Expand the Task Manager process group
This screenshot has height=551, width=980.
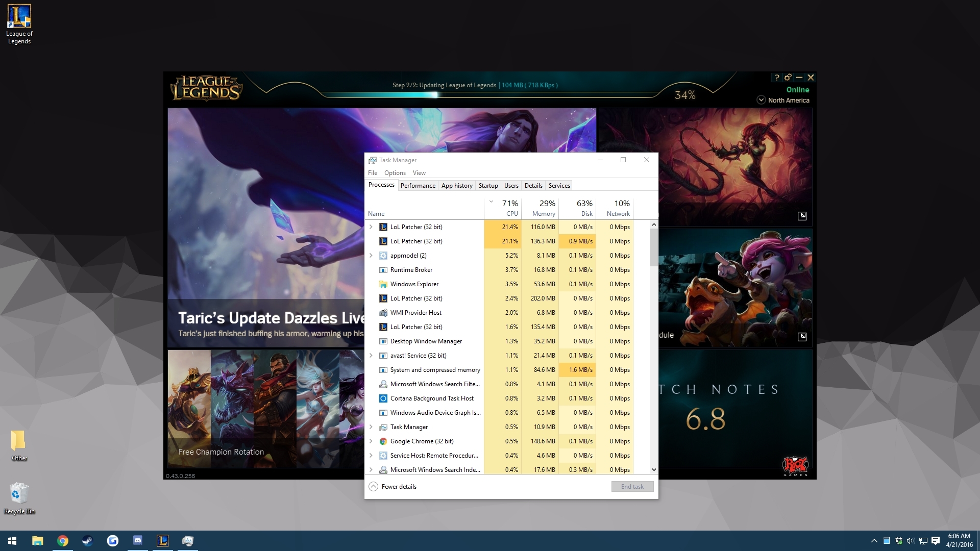pos(371,427)
